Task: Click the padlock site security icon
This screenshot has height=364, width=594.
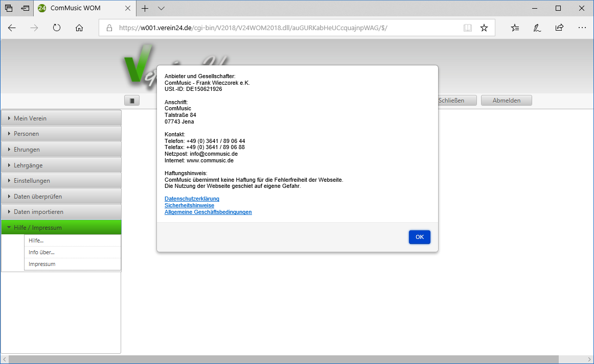Action: (x=109, y=28)
